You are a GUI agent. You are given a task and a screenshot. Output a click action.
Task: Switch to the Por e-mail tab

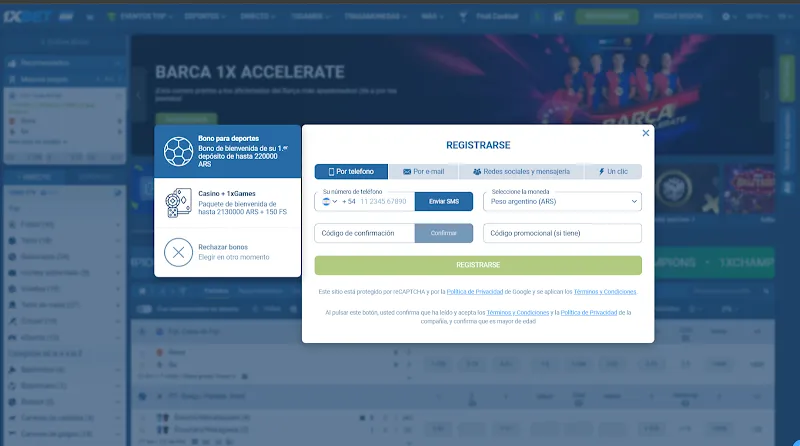pyautogui.click(x=423, y=171)
